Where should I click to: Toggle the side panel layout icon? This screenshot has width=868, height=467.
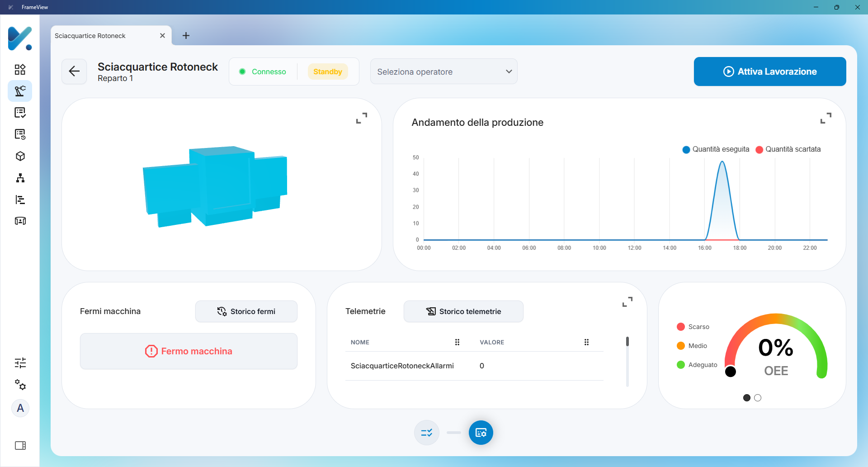pos(20,446)
